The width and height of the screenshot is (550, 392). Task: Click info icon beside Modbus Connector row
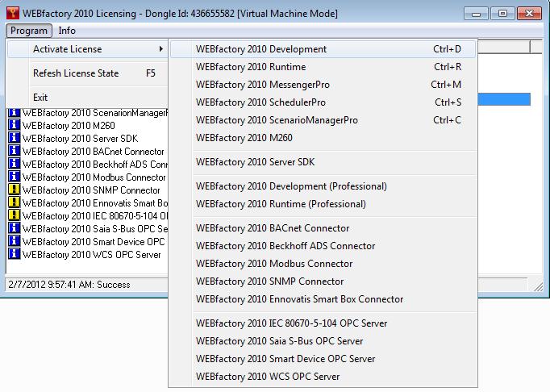pyautogui.click(x=14, y=177)
